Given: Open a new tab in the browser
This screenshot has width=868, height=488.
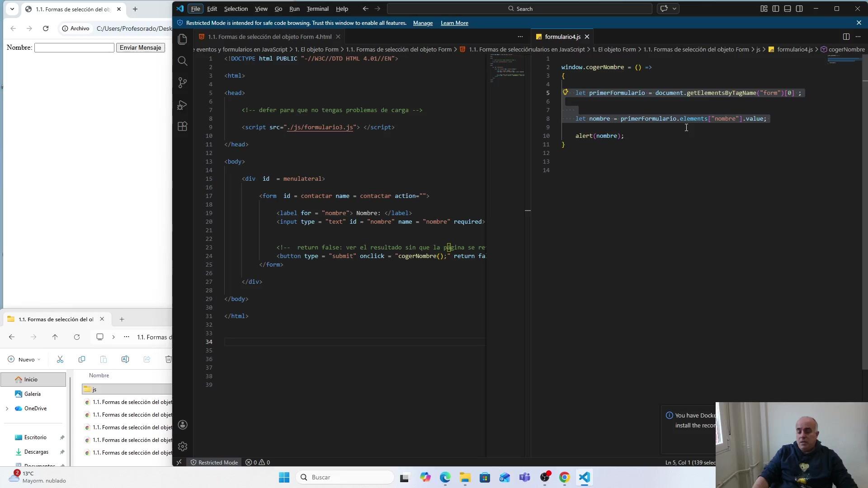Looking at the screenshot, I should click(135, 9).
